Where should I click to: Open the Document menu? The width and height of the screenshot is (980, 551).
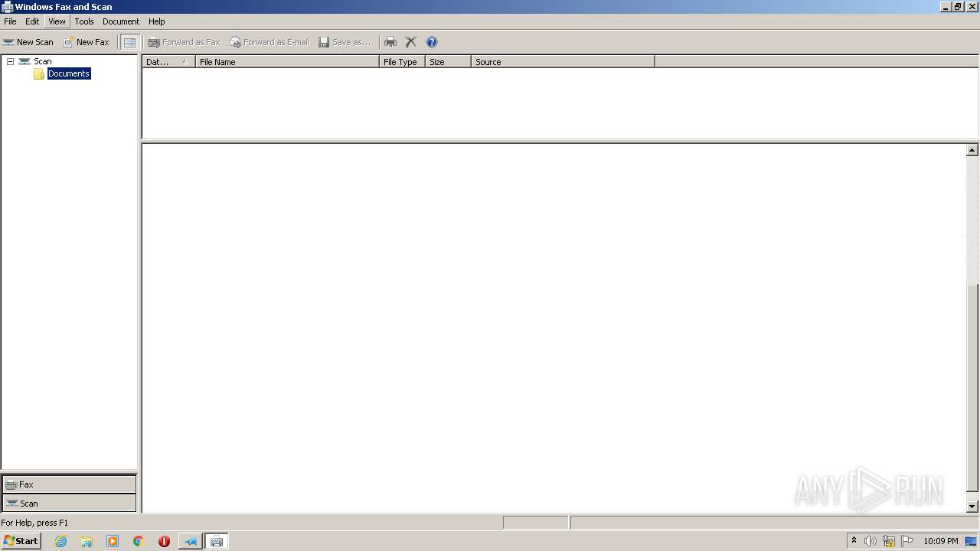[x=121, y=21]
